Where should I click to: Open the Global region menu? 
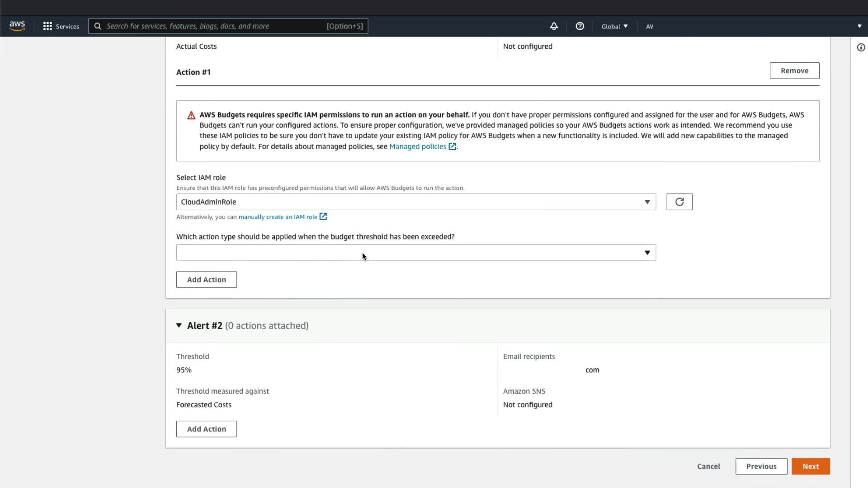click(614, 26)
